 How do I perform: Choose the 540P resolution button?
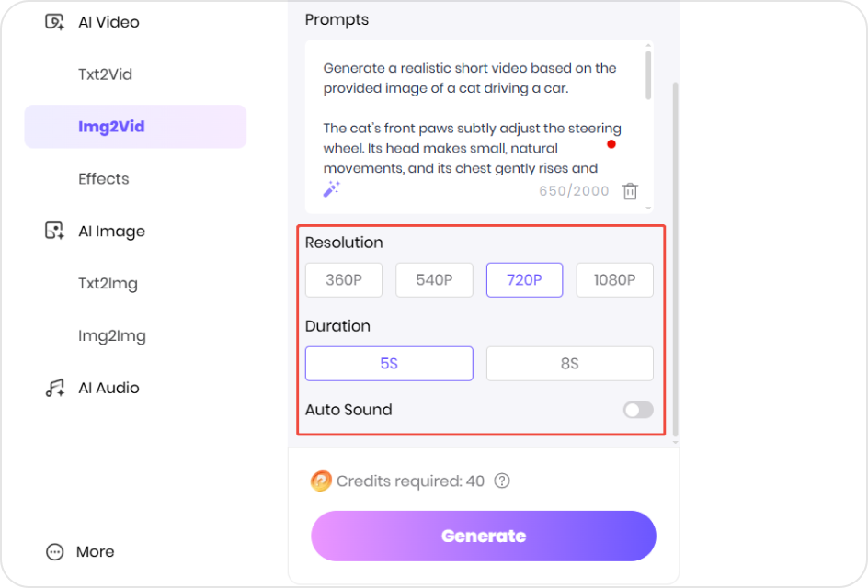434,279
